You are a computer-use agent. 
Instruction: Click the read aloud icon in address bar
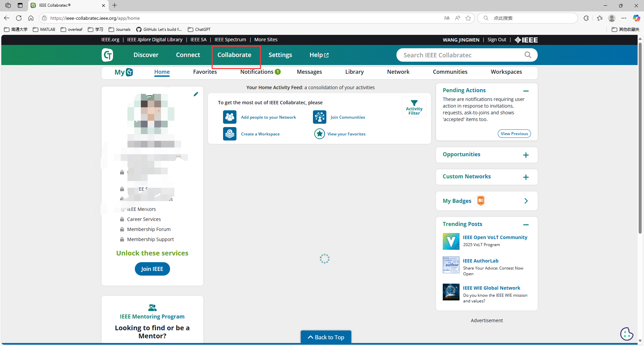tap(458, 18)
